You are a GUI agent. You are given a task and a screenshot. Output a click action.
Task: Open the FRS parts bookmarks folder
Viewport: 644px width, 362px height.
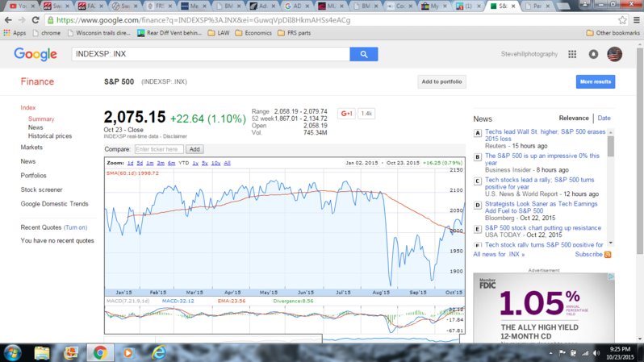[x=294, y=33]
